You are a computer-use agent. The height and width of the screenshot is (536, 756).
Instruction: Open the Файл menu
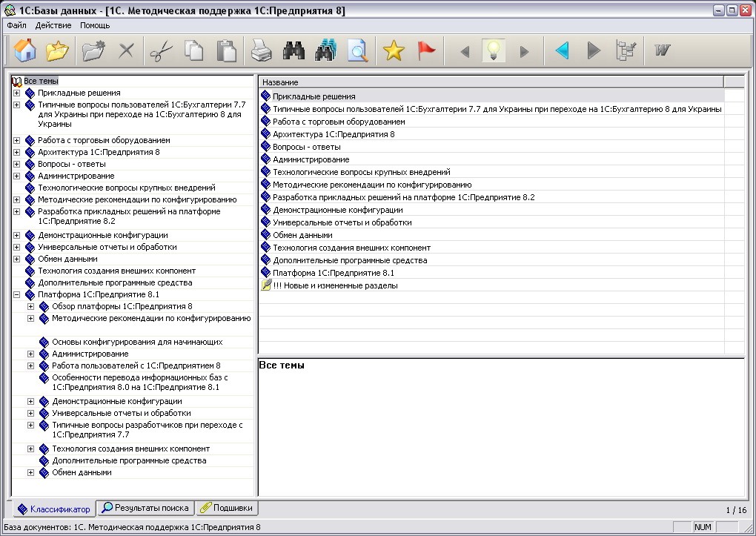tap(16, 25)
